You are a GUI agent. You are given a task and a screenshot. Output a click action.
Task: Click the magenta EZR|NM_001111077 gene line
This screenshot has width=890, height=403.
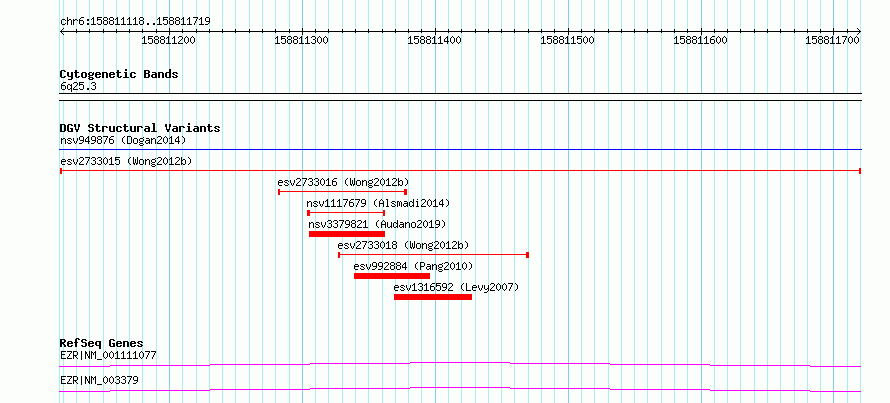tap(460, 364)
